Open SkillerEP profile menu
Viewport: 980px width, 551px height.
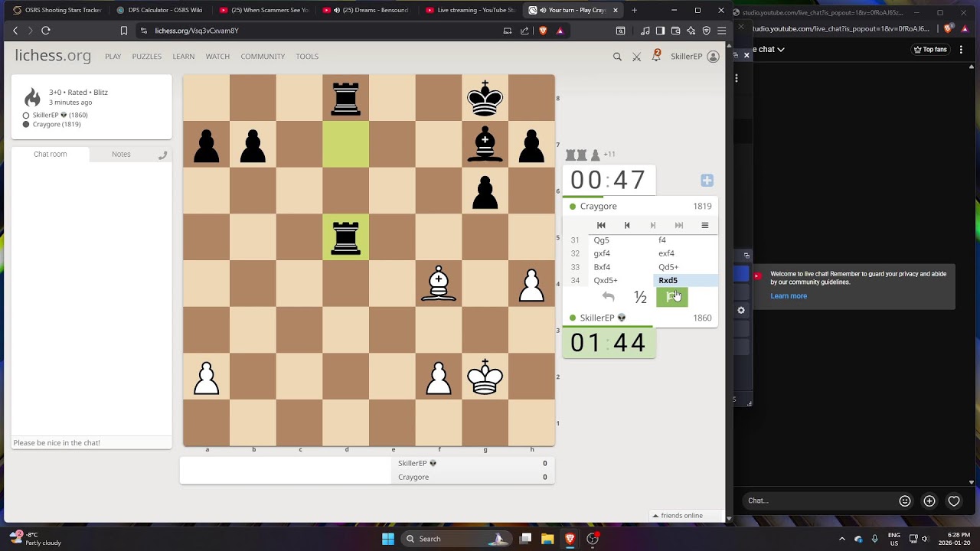[x=694, y=57]
